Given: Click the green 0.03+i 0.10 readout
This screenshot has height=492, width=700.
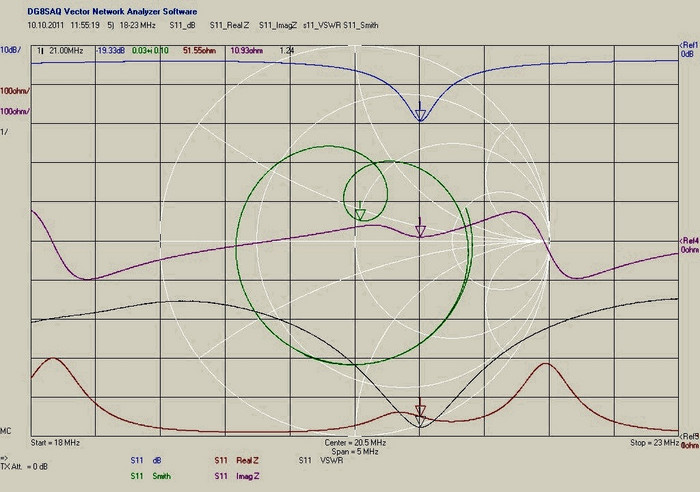Looking at the screenshot, I should [150, 50].
